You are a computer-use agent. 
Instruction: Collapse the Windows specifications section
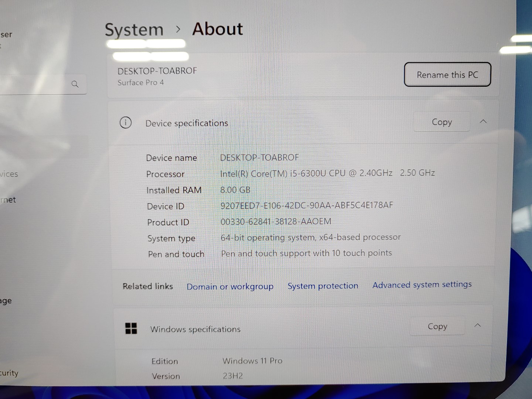(x=477, y=325)
